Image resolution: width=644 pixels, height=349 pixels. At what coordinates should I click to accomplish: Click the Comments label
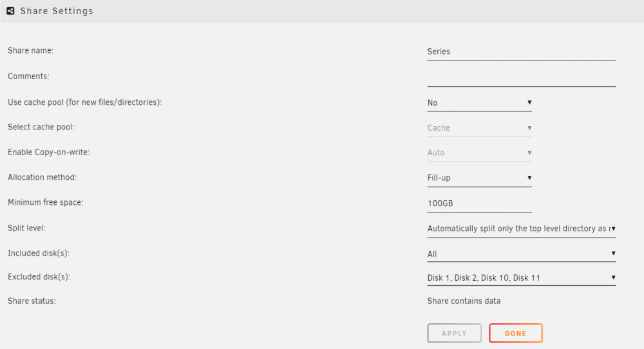click(x=28, y=77)
